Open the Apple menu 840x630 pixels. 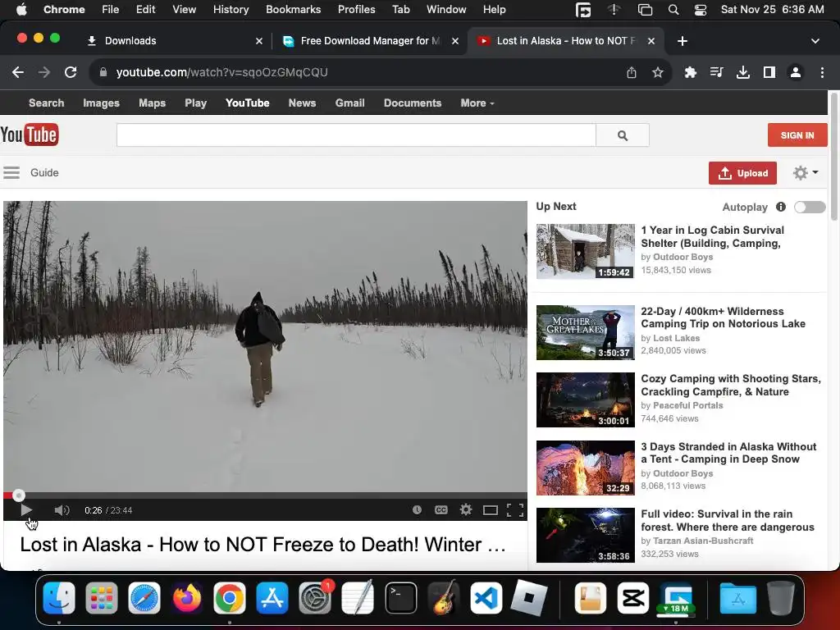coord(21,9)
